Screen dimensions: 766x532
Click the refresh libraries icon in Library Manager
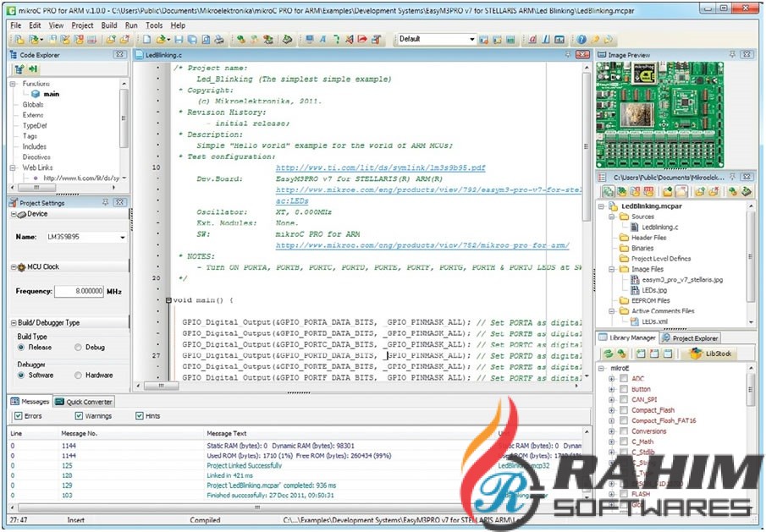[608, 353]
